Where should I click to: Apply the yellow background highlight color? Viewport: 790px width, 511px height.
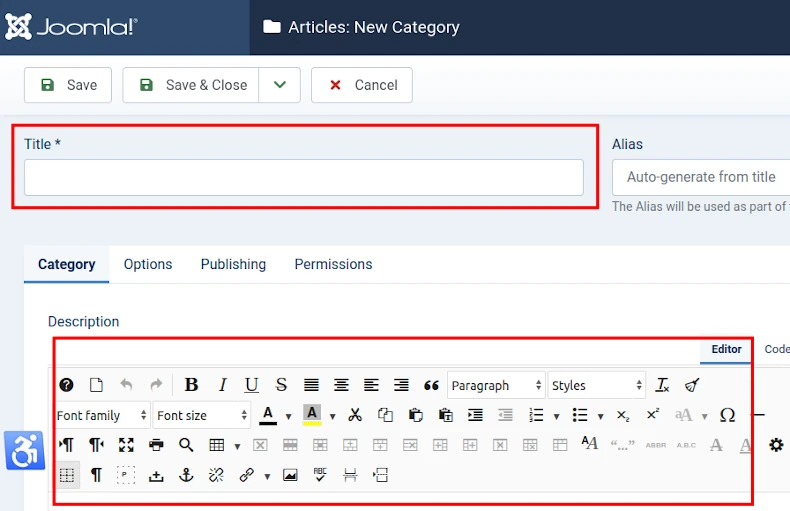click(x=312, y=415)
